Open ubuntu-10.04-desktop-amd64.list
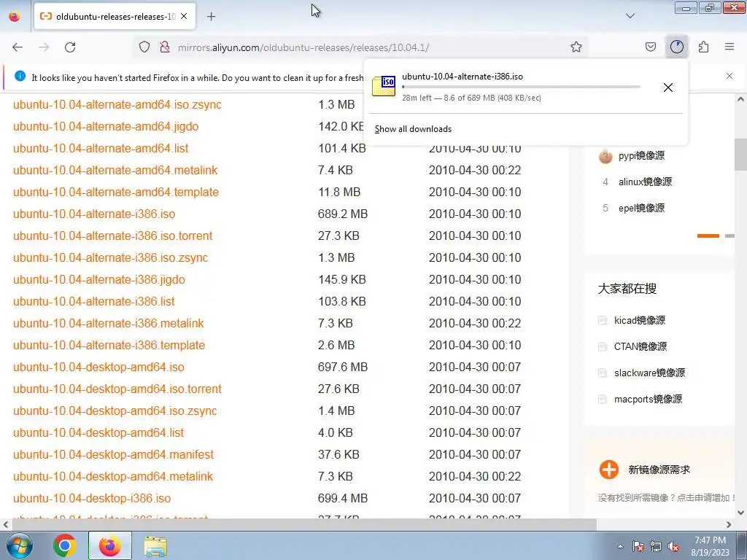Image resolution: width=747 pixels, height=560 pixels. tap(98, 433)
